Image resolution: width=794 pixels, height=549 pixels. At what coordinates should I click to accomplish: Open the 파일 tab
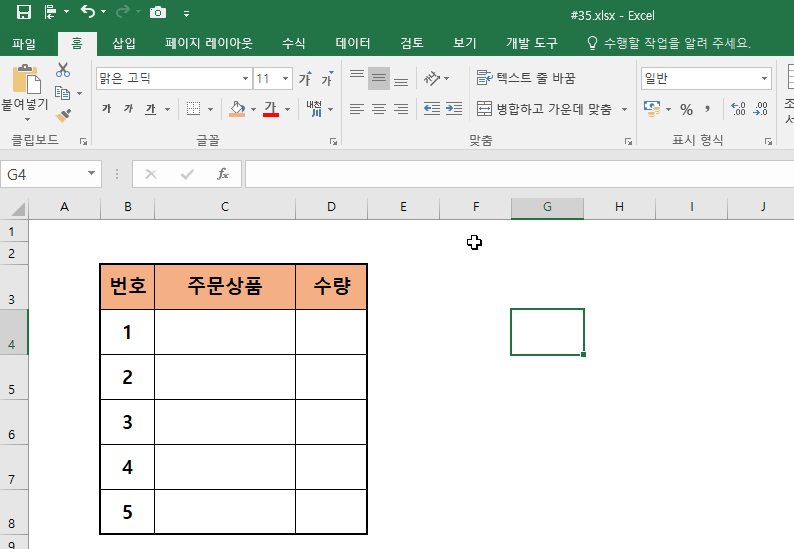point(24,44)
